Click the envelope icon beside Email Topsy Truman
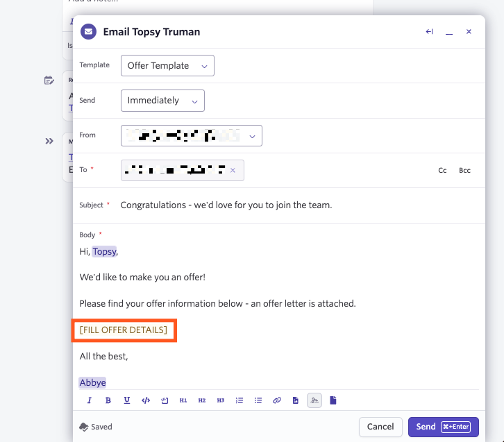This screenshot has height=442, width=504. (x=88, y=32)
